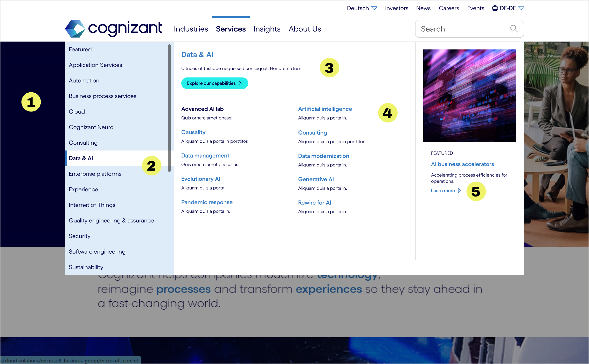Open the Insights menu
Screen dimensions: 589x364
[x=267, y=29]
